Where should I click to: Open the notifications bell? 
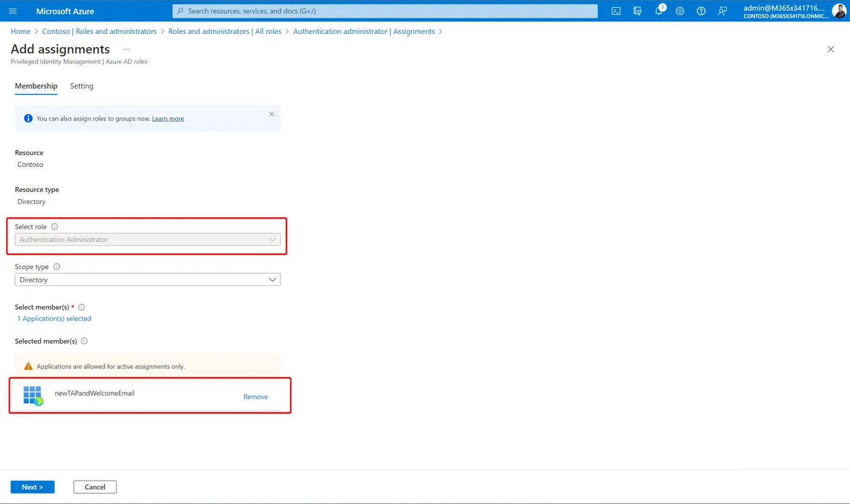(659, 11)
